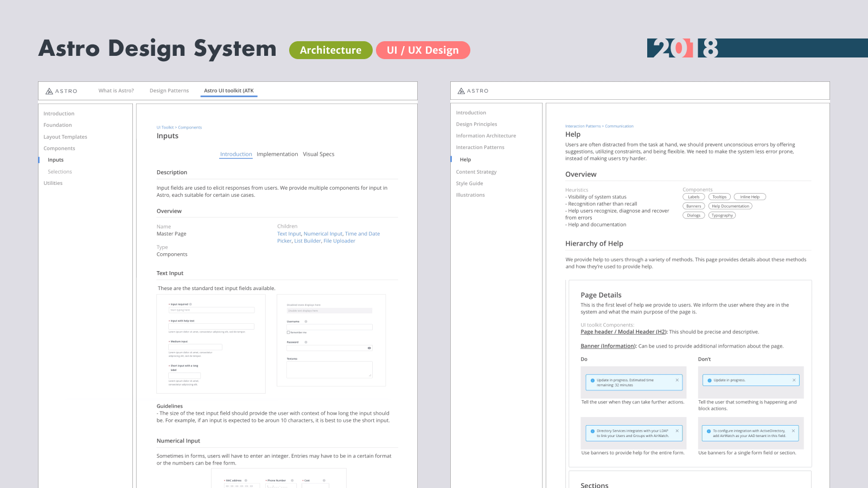This screenshot has width=868, height=488.
Task: Click the Tooltips component tag
Action: 719,197
